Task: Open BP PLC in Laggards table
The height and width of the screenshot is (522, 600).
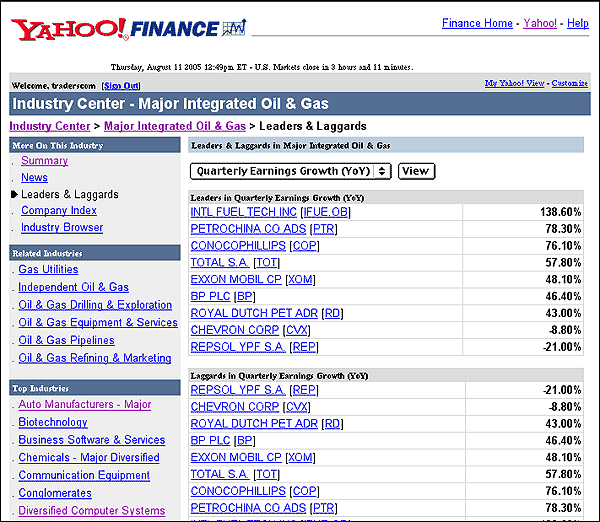Action: coord(210,440)
